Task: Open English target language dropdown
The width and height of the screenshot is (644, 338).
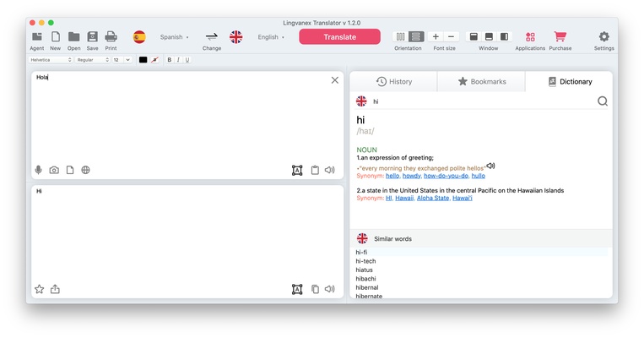Action: pyautogui.click(x=271, y=37)
